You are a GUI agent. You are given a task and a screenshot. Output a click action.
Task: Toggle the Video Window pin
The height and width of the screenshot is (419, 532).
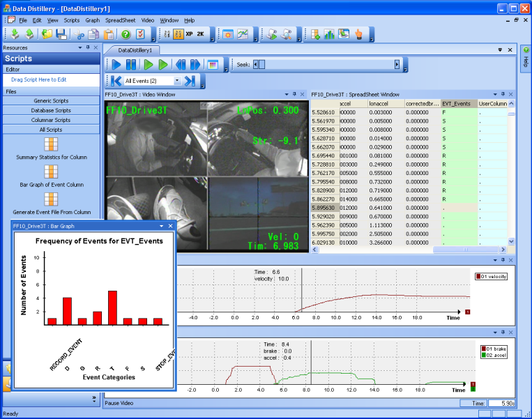tap(294, 94)
